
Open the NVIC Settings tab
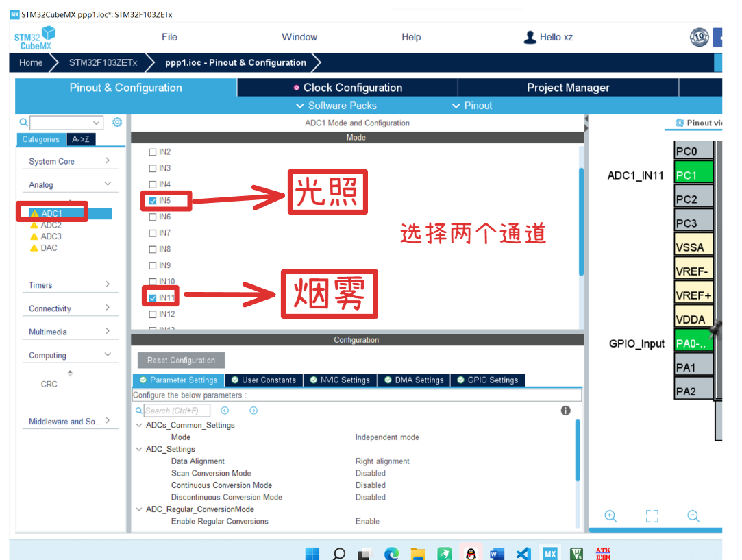pos(341,380)
